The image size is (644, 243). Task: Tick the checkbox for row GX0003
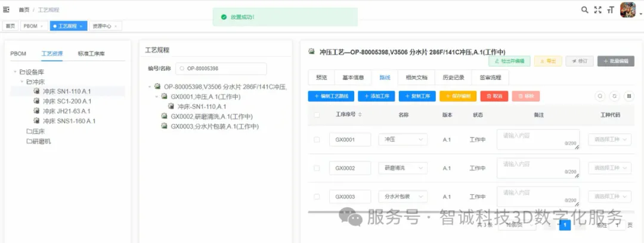pos(317,197)
